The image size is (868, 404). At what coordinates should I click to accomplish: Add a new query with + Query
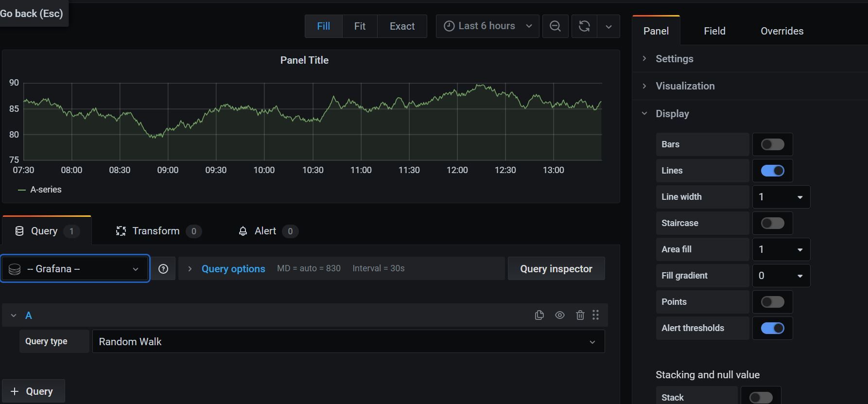33,391
